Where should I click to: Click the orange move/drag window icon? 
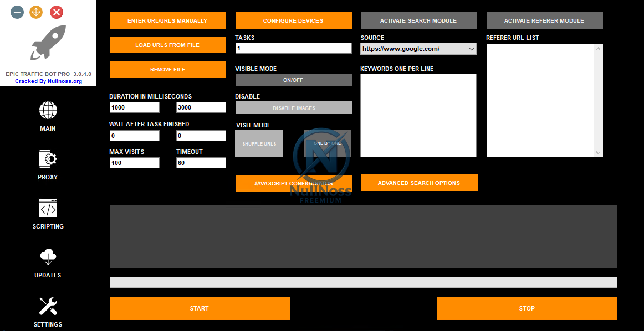[35, 12]
